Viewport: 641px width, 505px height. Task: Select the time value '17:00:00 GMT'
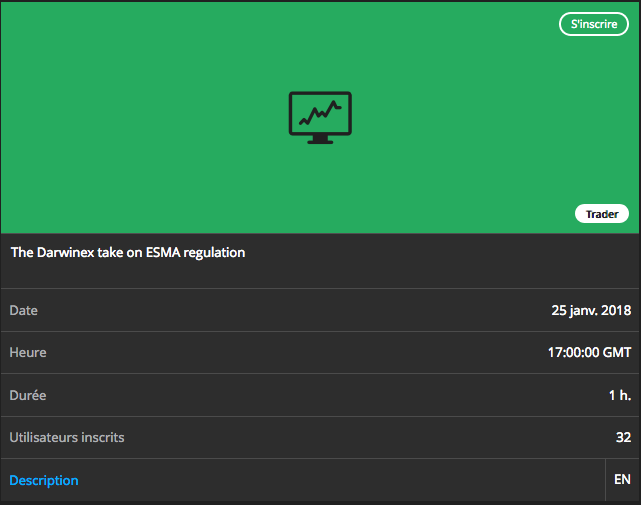[x=589, y=352]
